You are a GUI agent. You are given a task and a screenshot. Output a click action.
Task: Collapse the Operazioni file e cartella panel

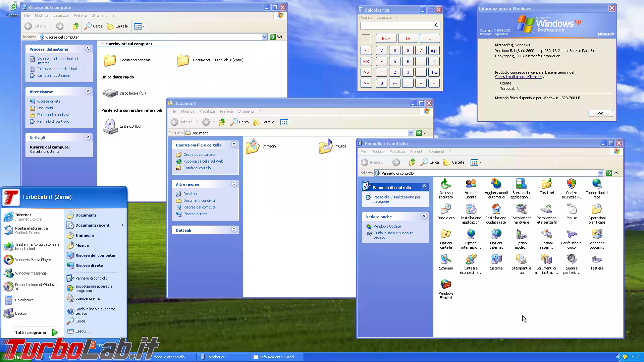pyautogui.click(x=234, y=144)
